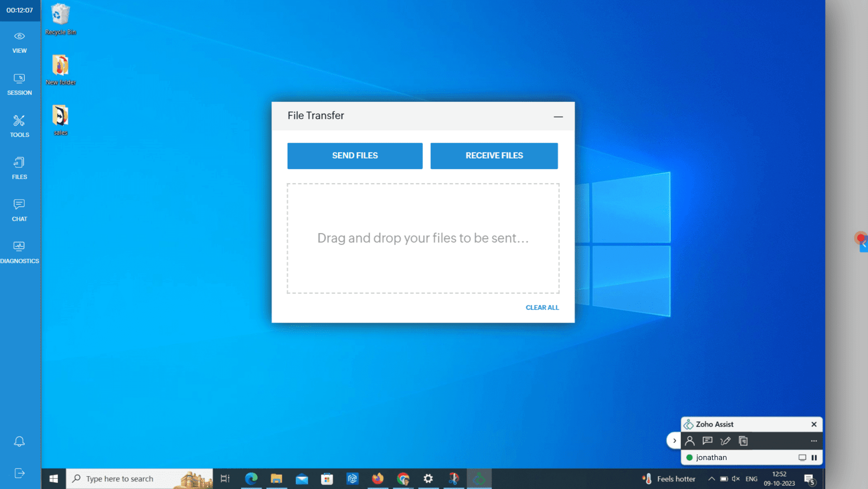Select the Files item in sidebar
The image size is (868, 489).
pyautogui.click(x=19, y=168)
